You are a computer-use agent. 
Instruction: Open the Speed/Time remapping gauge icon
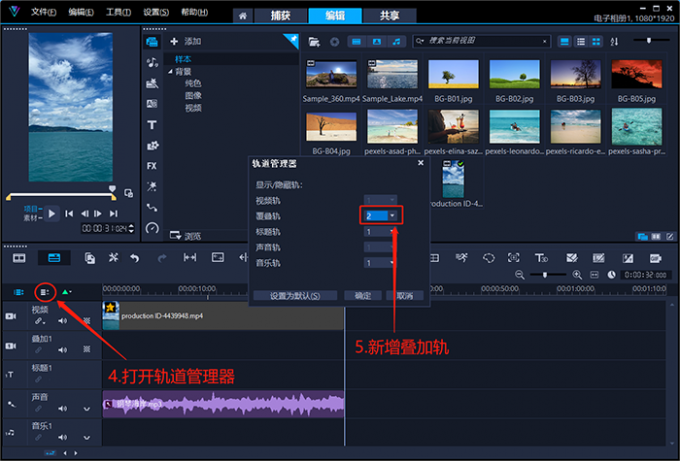[x=152, y=228]
